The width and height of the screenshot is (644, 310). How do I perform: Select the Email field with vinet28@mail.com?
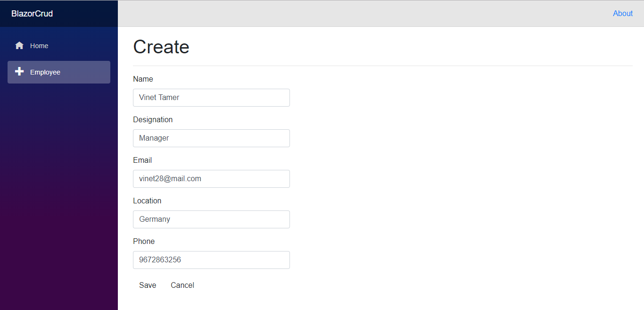pyautogui.click(x=211, y=179)
